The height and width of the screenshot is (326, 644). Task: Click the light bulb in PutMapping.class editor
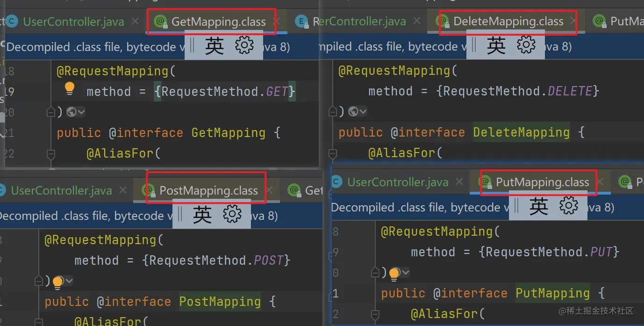coord(394,274)
